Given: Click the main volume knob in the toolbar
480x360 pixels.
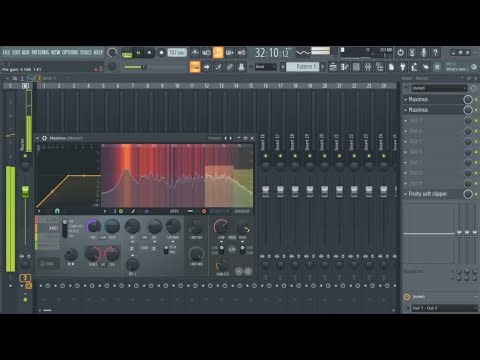Looking at the screenshot, I should tap(112, 53).
